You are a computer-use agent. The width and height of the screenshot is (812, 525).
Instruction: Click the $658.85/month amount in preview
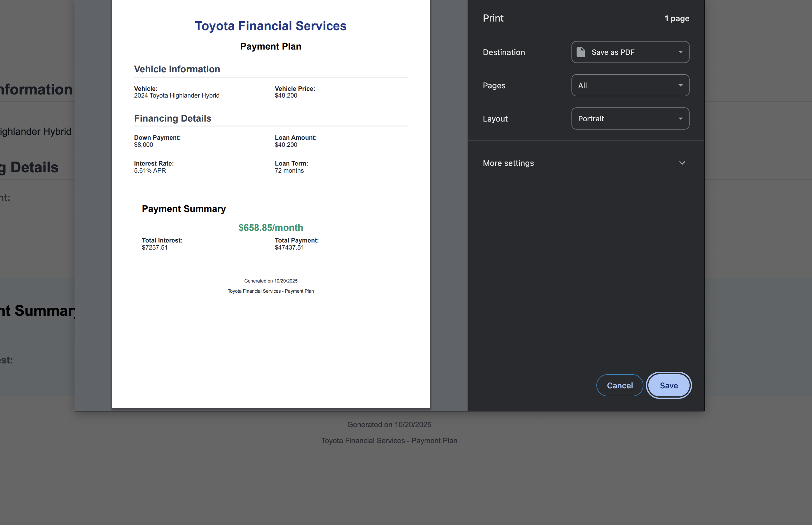point(271,227)
